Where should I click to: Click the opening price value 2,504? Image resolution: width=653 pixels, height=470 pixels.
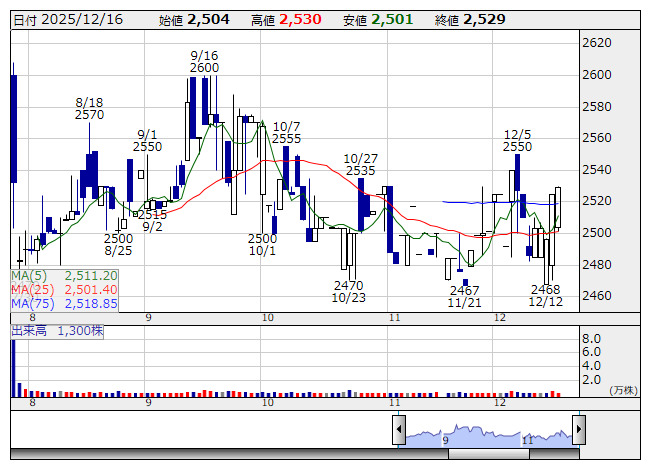point(208,20)
